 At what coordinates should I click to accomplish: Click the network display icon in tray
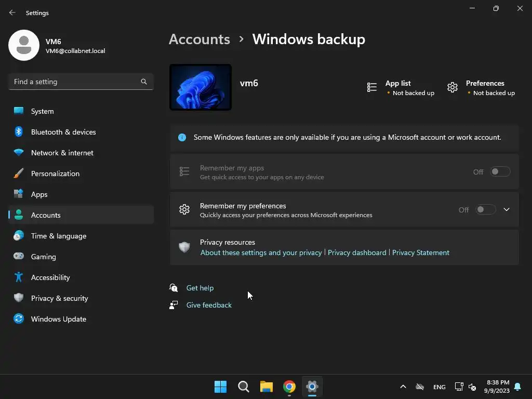pyautogui.click(x=459, y=387)
